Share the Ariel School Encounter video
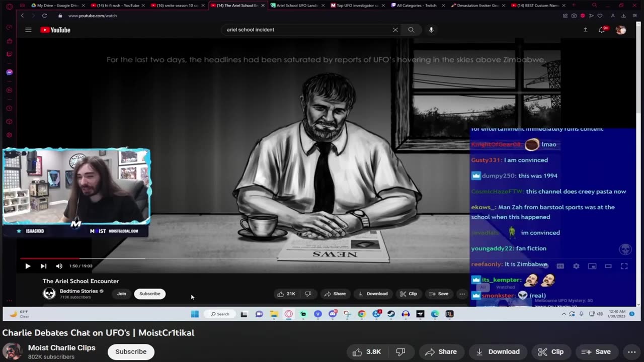The width and height of the screenshot is (644, 362). coord(335,294)
